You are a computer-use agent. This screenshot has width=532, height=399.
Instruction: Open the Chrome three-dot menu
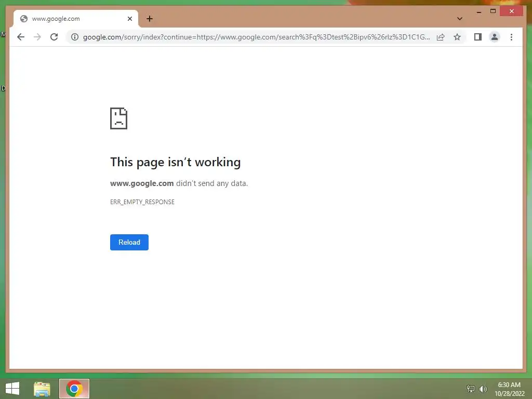(511, 37)
